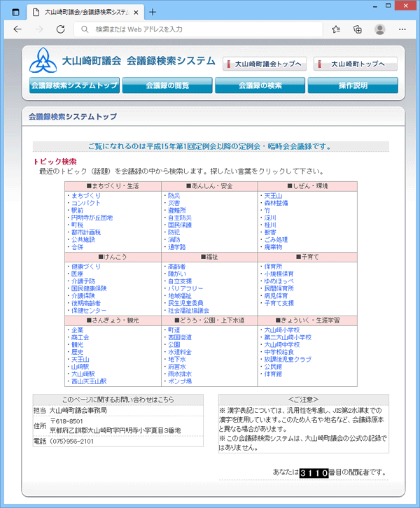The width and height of the screenshot is (420, 508).
Task: Click the browser forward arrow
Action: (39, 29)
